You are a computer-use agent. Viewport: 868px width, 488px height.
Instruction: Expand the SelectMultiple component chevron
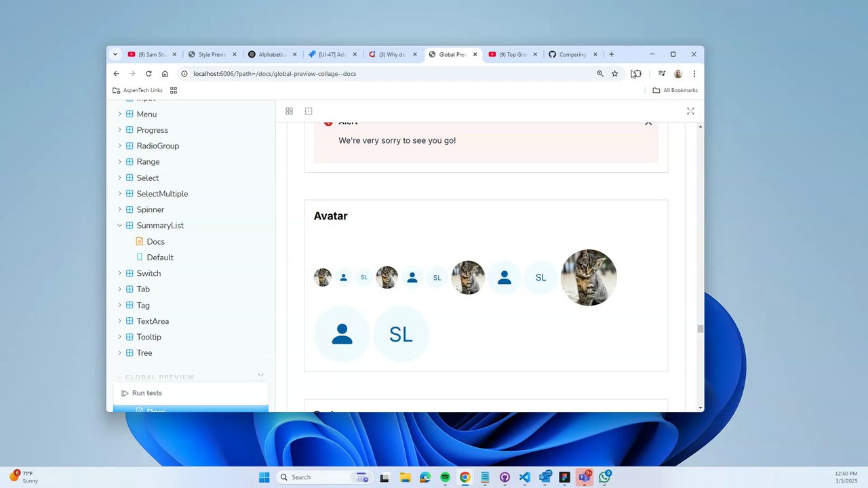click(120, 193)
